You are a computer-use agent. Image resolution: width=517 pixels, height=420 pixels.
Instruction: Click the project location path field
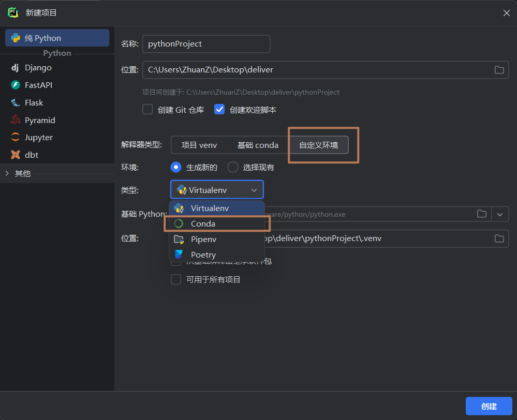(326, 69)
